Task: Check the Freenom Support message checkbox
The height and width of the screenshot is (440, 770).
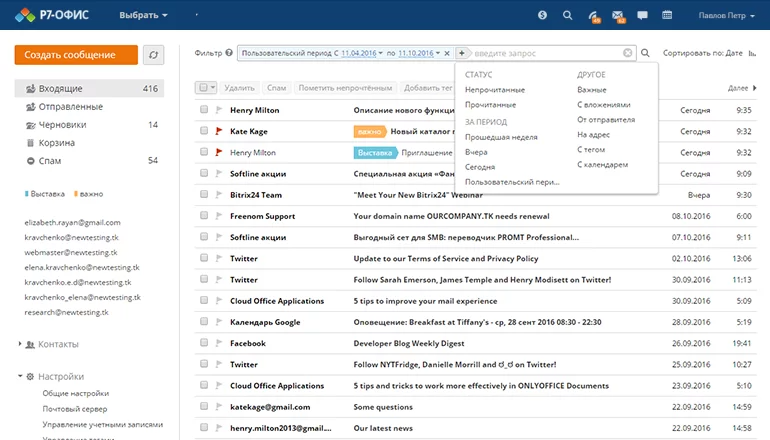Action: (x=204, y=215)
